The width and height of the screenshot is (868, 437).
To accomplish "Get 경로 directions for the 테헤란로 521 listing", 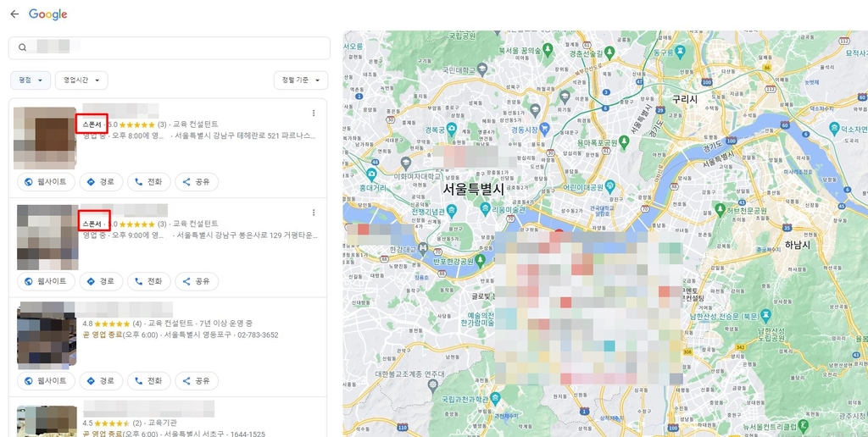I will [102, 181].
